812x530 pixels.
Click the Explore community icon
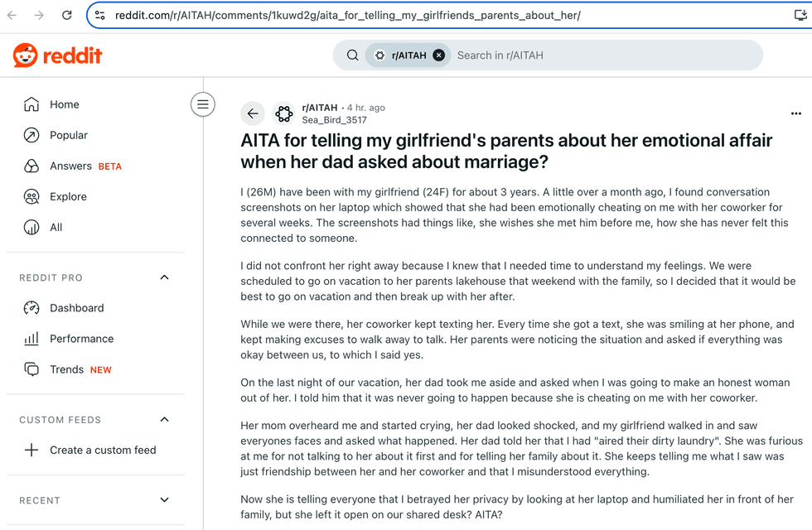pos(31,197)
